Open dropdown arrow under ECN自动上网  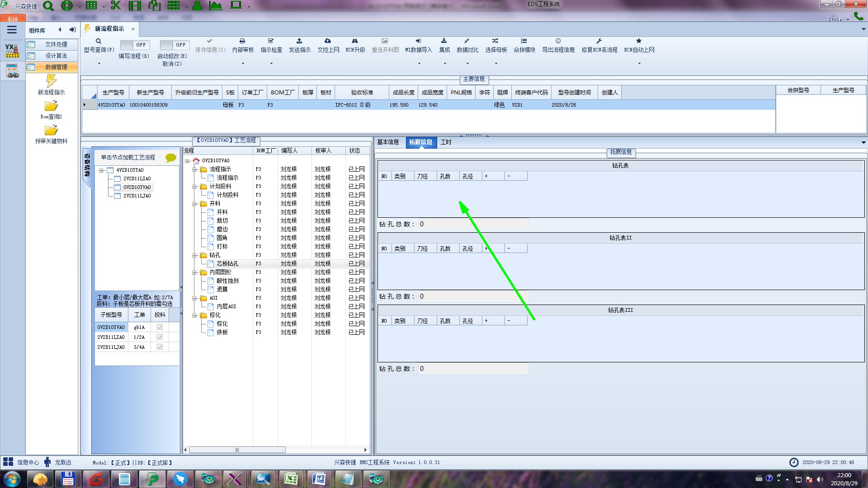click(x=639, y=64)
